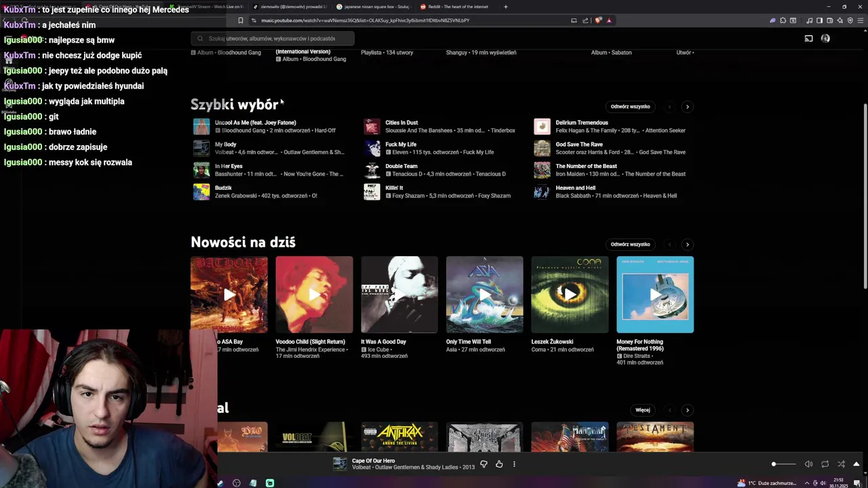868x488 pixels.
Task: Open Dire Straits artist link
Action: 637,356
